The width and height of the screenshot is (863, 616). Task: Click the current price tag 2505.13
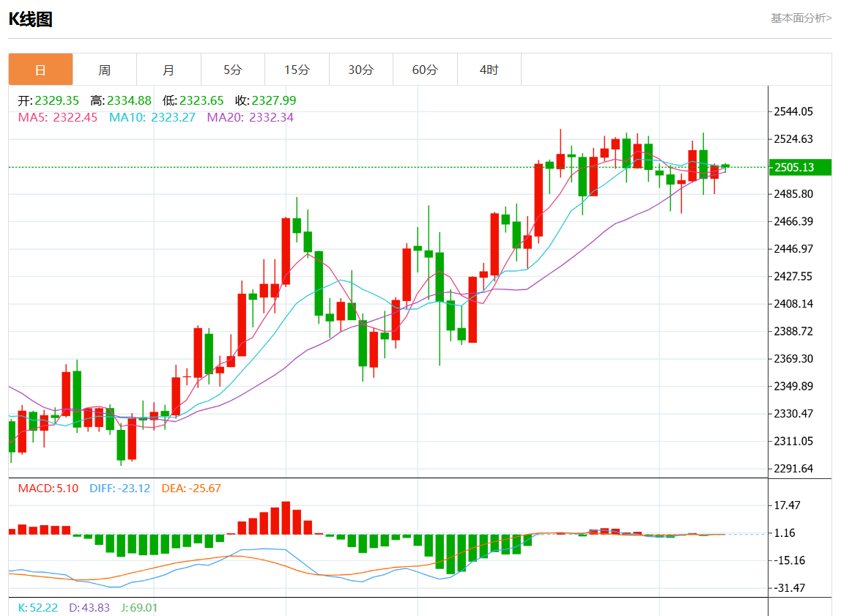tap(800, 167)
